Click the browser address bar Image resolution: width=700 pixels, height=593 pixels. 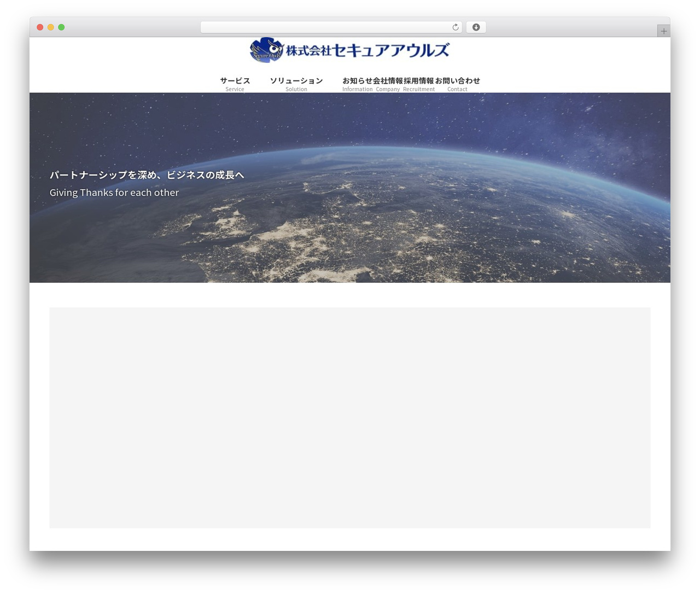[x=331, y=27]
